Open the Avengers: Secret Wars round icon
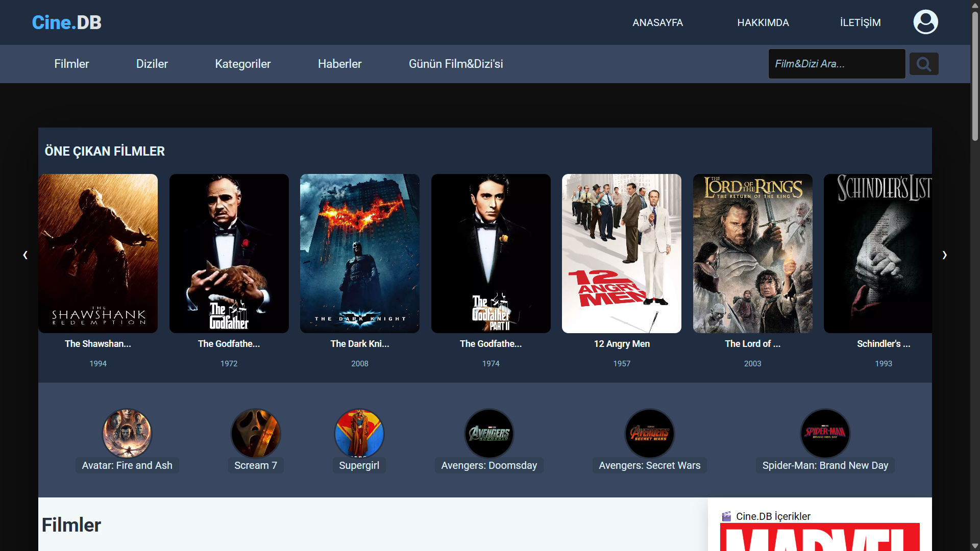This screenshot has height=551, width=980. (649, 433)
